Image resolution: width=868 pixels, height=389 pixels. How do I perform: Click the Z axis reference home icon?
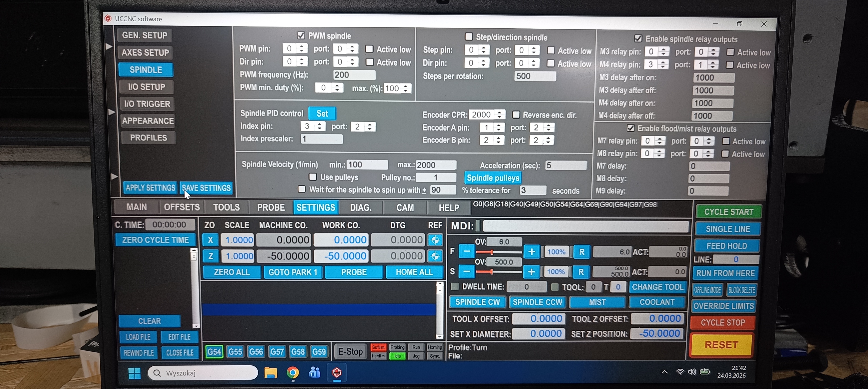point(435,256)
